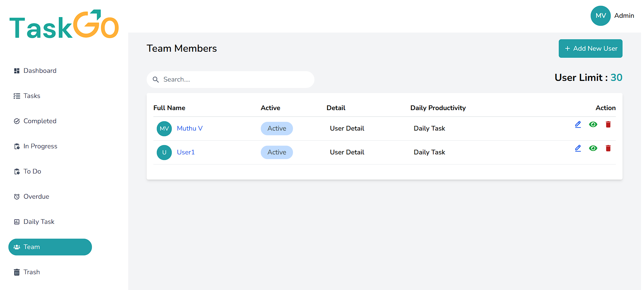View User1 with the green eye icon

(593, 148)
